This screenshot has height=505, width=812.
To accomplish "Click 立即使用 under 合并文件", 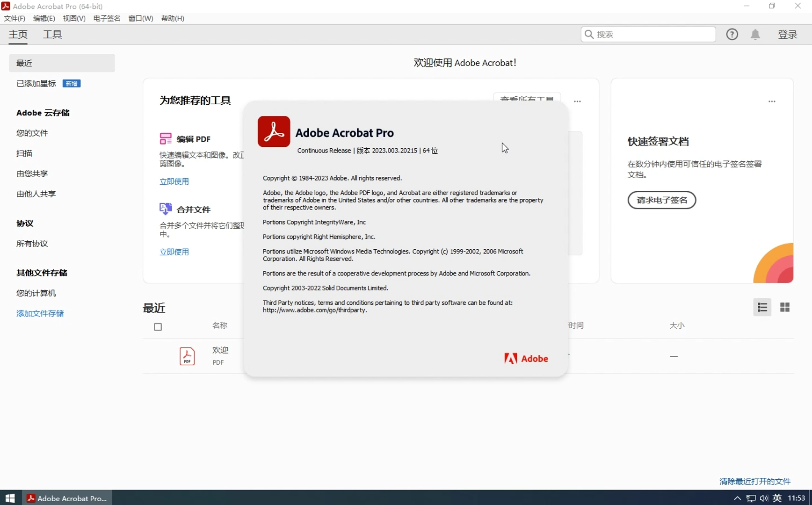I will pyautogui.click(x=174, y=252).
